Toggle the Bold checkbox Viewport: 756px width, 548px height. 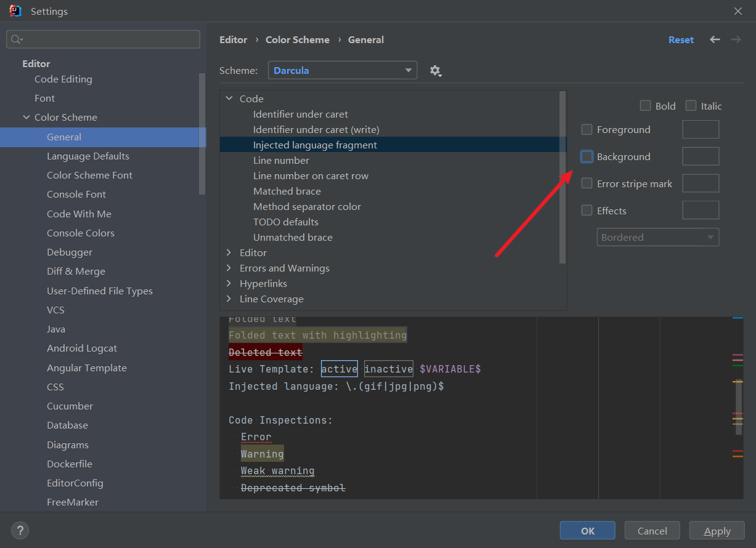pos(645,106)
